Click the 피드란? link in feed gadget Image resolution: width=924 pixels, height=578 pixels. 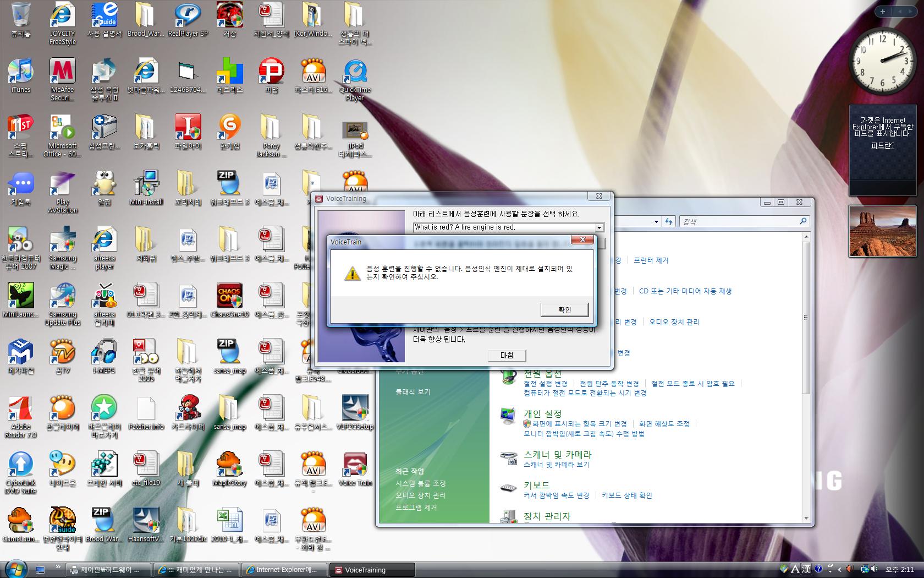point(883,146)
